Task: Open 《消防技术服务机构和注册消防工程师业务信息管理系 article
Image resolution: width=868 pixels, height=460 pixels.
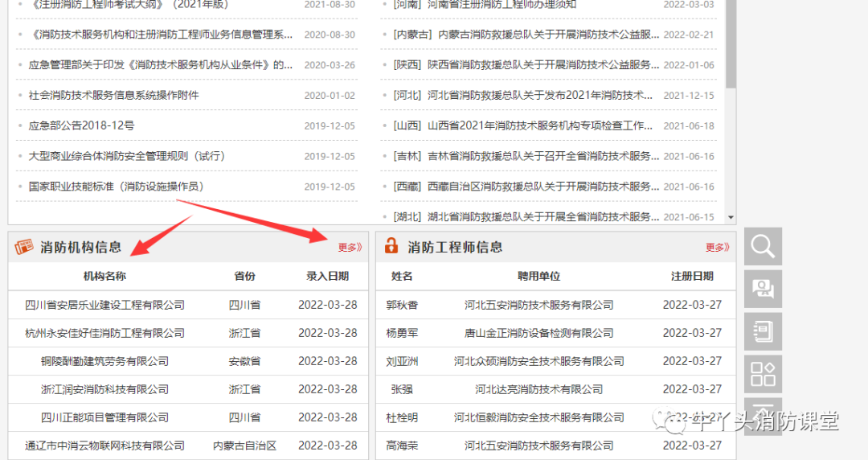Action: pos(161,35)
